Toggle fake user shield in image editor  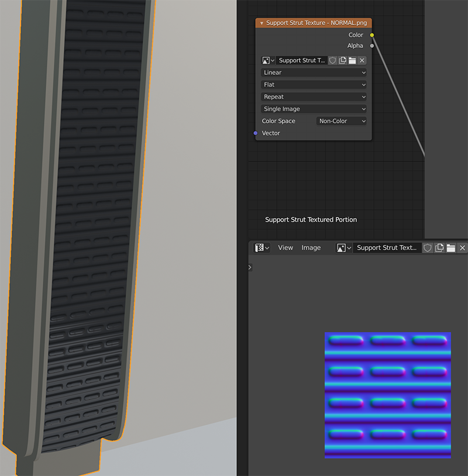tap(428, 248)
